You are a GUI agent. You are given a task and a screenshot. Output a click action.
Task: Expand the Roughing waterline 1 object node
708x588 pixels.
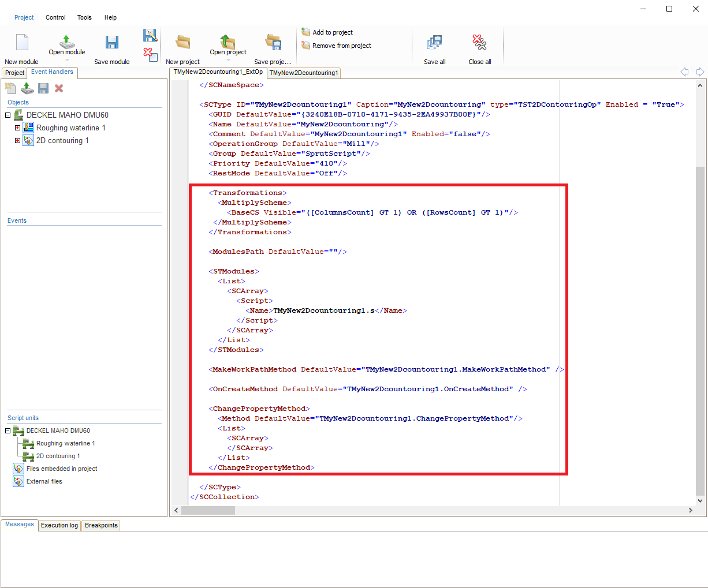tap(17, 128)
